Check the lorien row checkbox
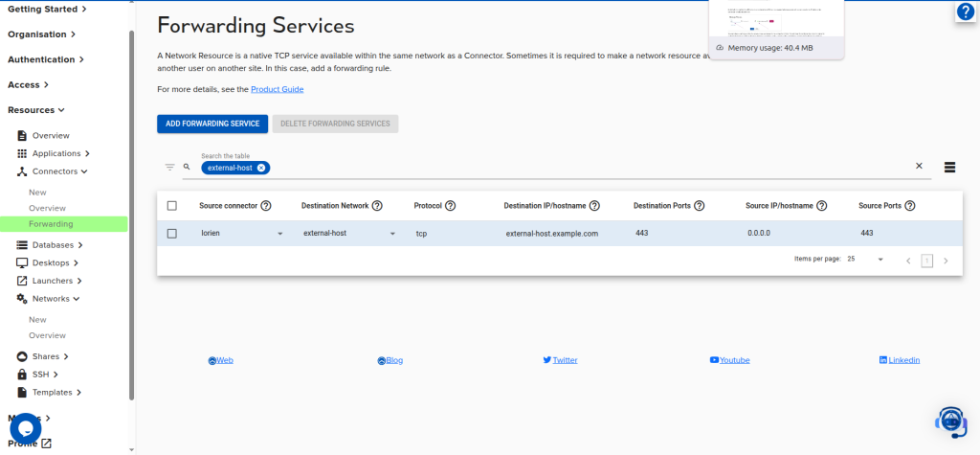The image size is (980, 455). pos(172,234)
